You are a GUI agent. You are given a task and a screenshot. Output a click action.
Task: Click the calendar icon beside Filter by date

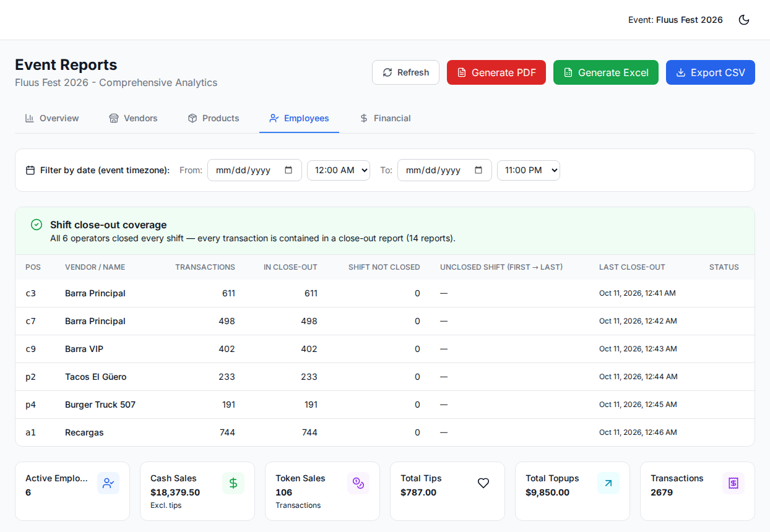(30, 170)
